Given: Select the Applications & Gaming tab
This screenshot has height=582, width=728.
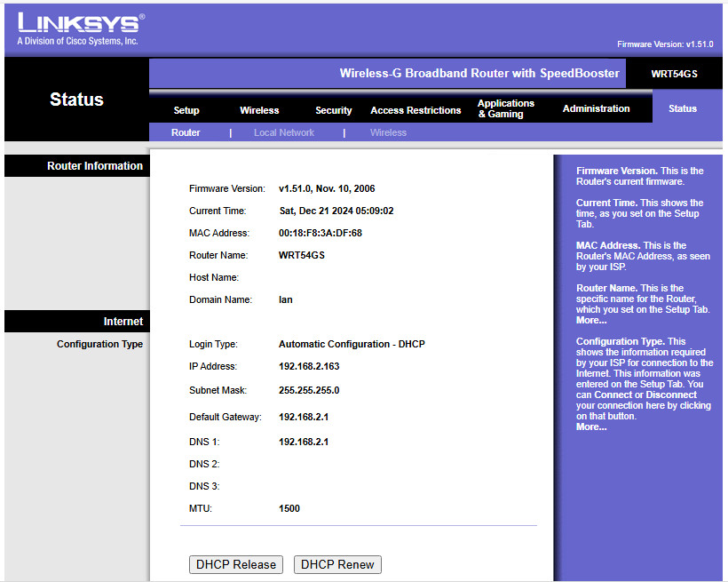Looking at the screenshot, I should pos(506,108).
